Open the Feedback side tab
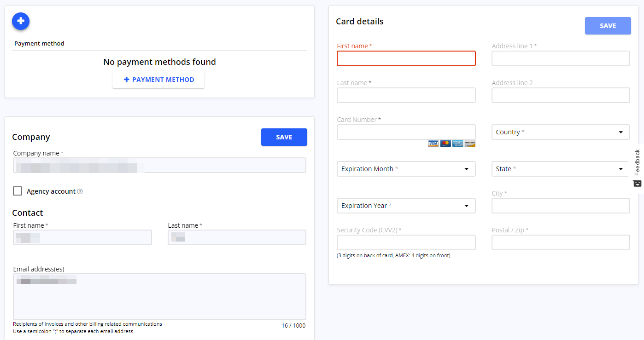Image resolution: width=644 pixels, height=340 pixels. [x=638, y=163]
